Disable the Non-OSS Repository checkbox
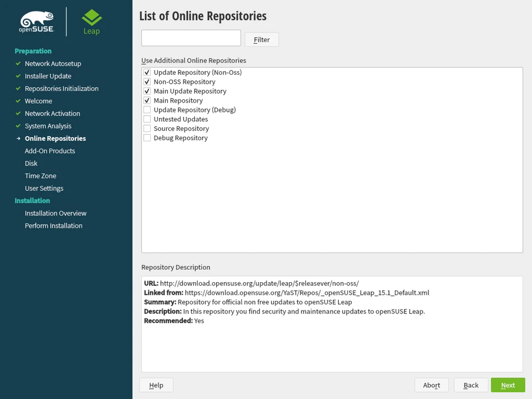 click(x=147, y=81)
